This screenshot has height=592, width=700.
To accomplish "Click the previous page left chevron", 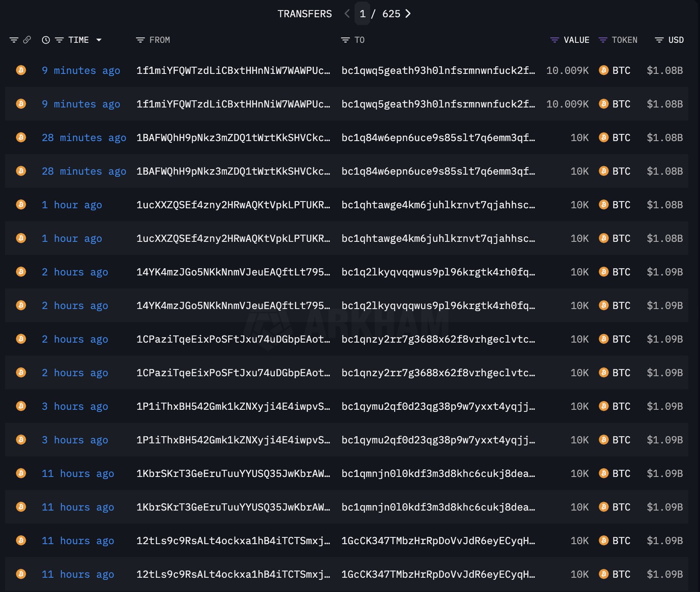I will tap(346, 13).
